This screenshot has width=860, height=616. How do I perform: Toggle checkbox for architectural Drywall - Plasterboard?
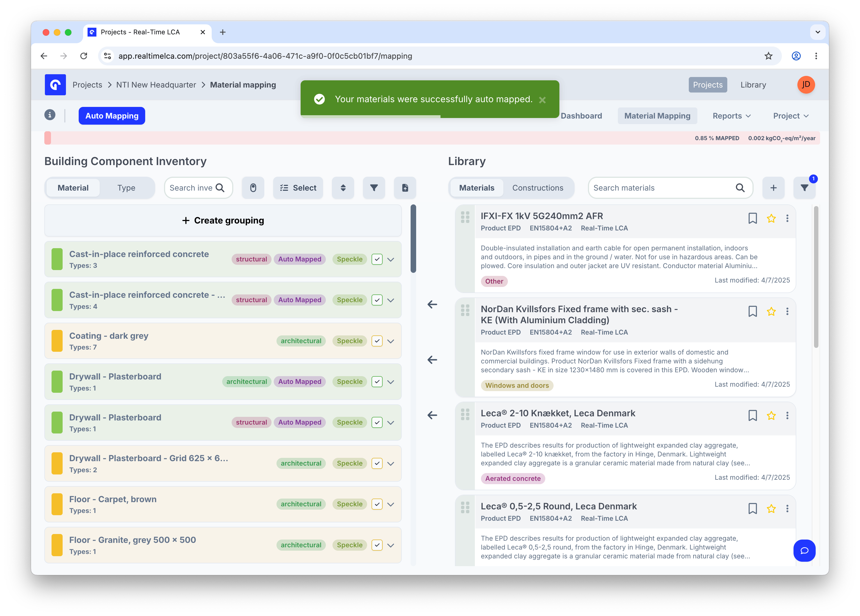(377, 382)
